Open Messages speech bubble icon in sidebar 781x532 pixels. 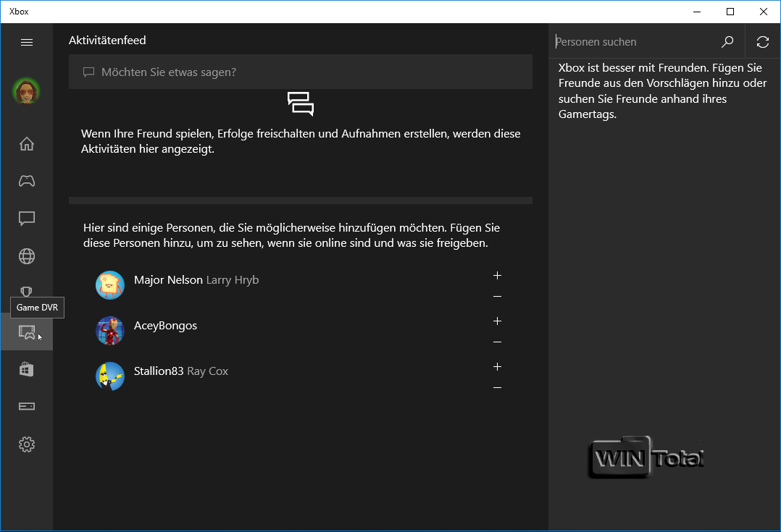(27, 219)
